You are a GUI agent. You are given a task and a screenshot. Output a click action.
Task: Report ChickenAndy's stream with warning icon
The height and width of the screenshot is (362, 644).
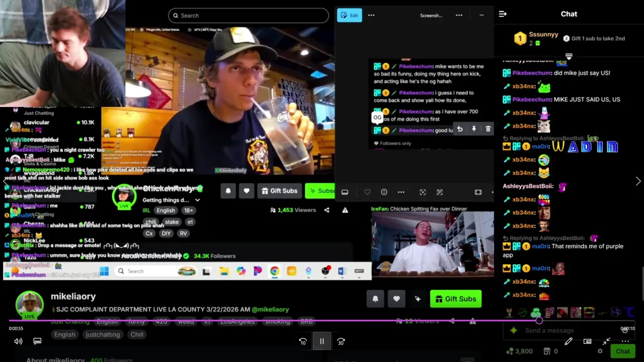point(345,210)
